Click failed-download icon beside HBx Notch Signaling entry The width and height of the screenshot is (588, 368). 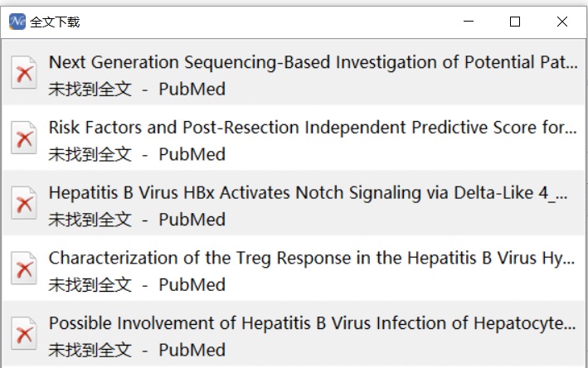click(24, 204)
